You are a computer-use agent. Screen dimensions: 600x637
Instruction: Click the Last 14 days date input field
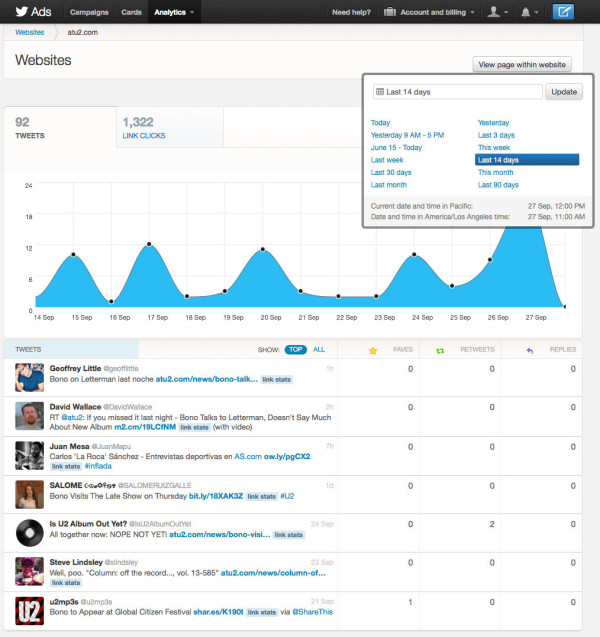457,92
